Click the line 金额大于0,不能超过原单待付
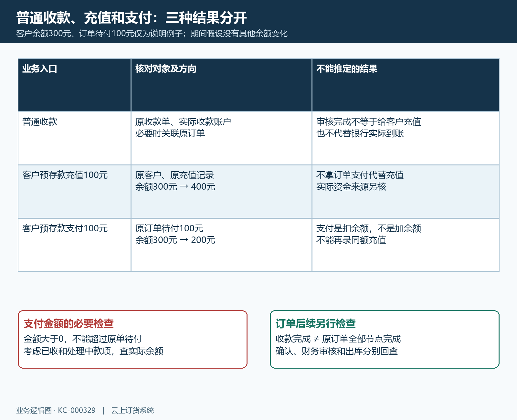517x420 pixels. (83, 339)
